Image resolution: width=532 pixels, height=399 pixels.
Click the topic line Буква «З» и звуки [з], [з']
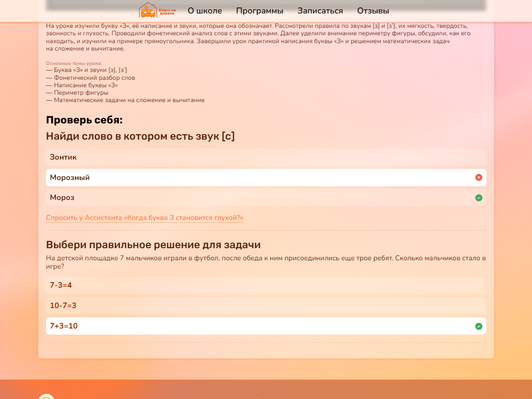(x=87, y=70)
